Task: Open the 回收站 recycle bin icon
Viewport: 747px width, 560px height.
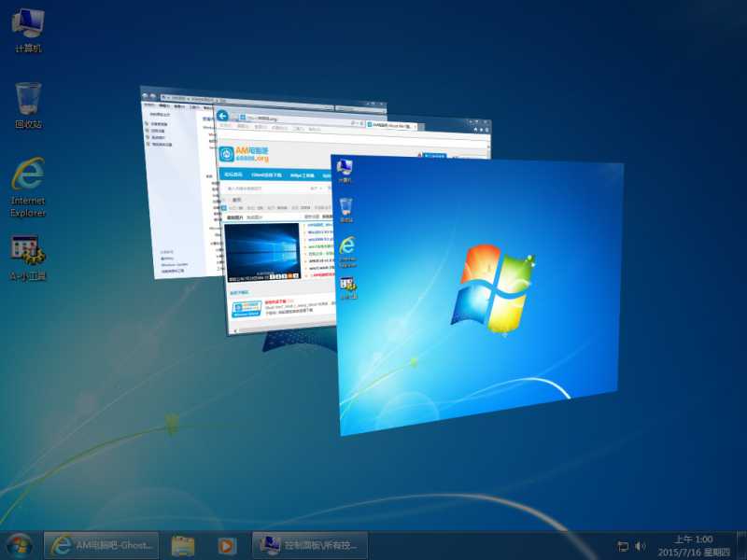Action: point(28,105)
